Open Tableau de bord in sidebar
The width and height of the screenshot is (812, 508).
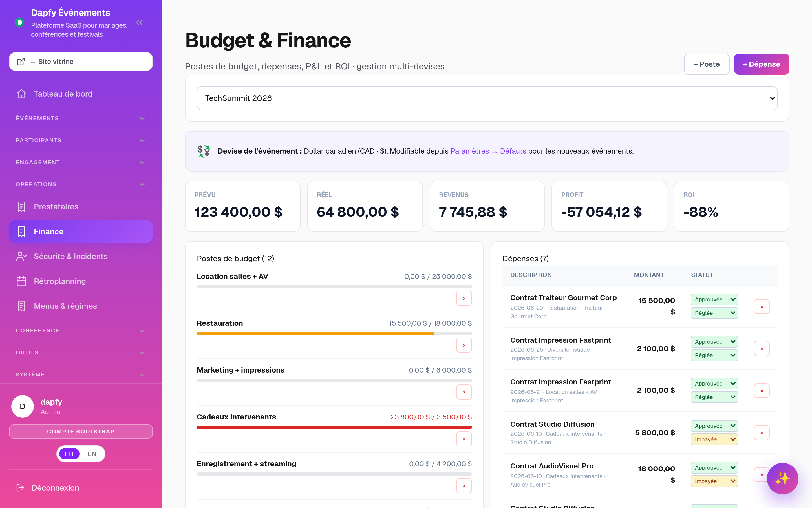81,94
